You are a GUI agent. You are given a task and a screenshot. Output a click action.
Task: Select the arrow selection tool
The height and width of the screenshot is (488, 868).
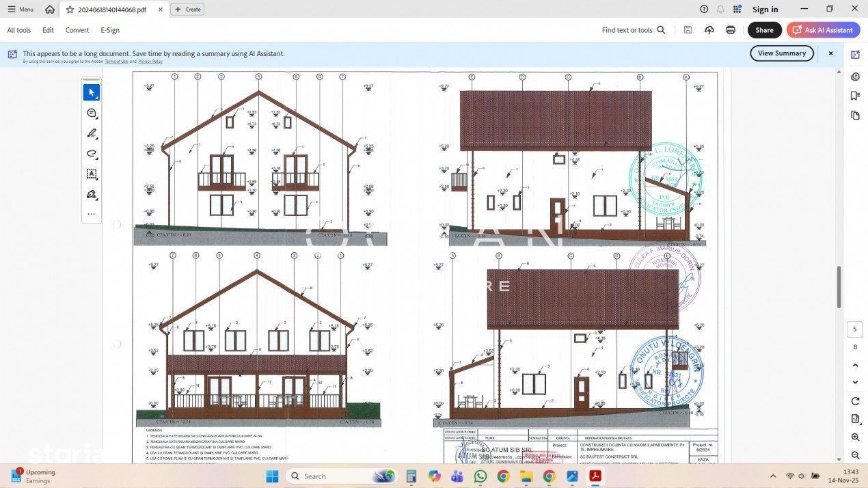point(92,92)
